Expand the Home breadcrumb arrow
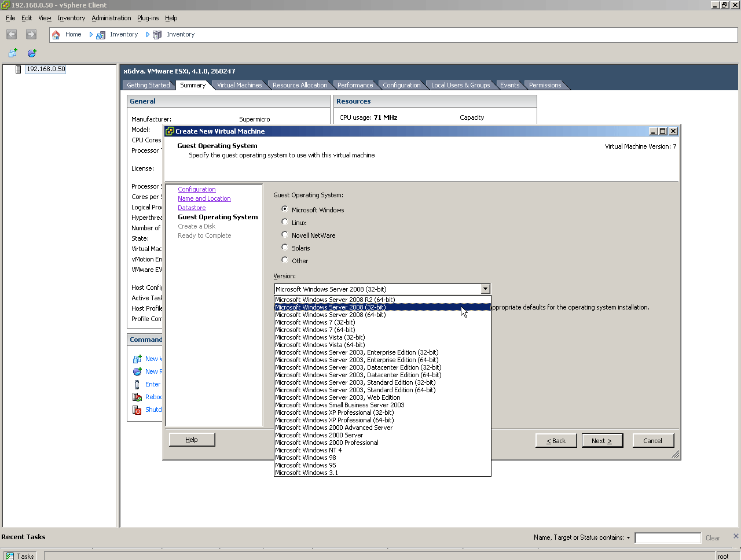 [91, 35]
